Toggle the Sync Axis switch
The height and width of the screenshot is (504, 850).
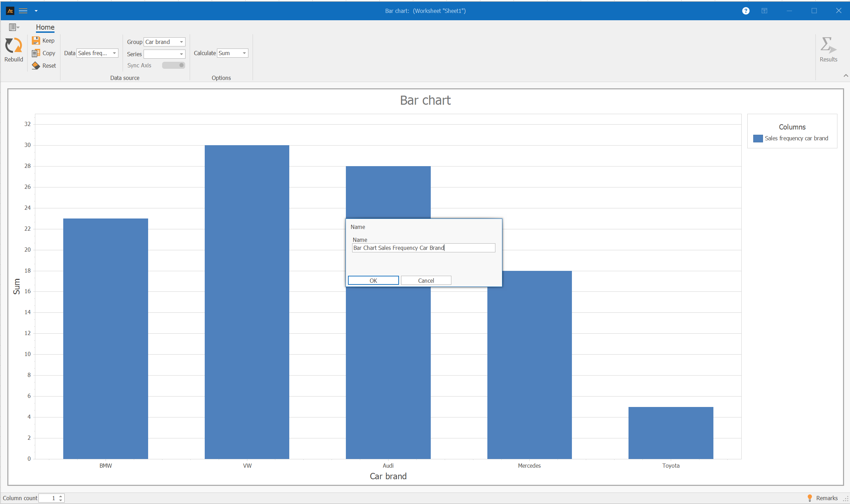coord(173,65)
